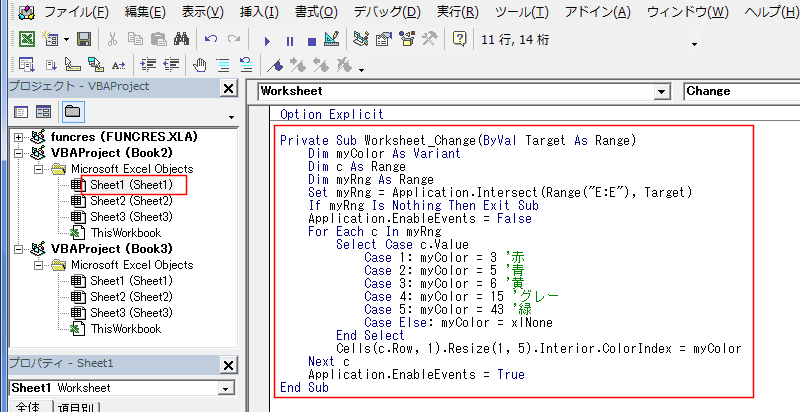800x412 pixels.
Task: Collapse the VBAProject (Book2) node
Action: coord(18,153)
